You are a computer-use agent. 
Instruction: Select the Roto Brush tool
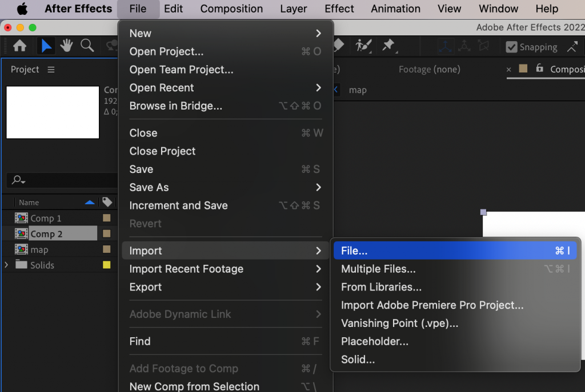pos(363,46)
